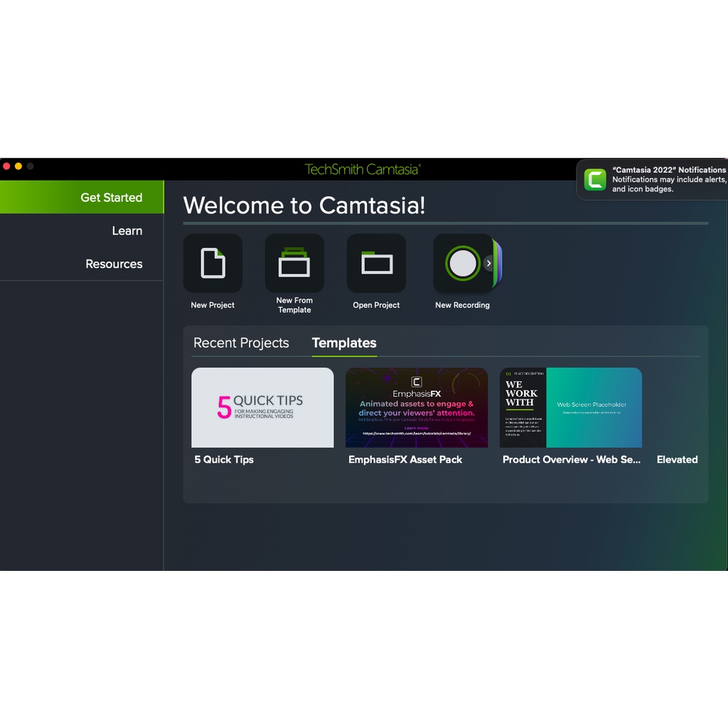
Task: Select the Templates tab
Action: click(x=344, y=343)
